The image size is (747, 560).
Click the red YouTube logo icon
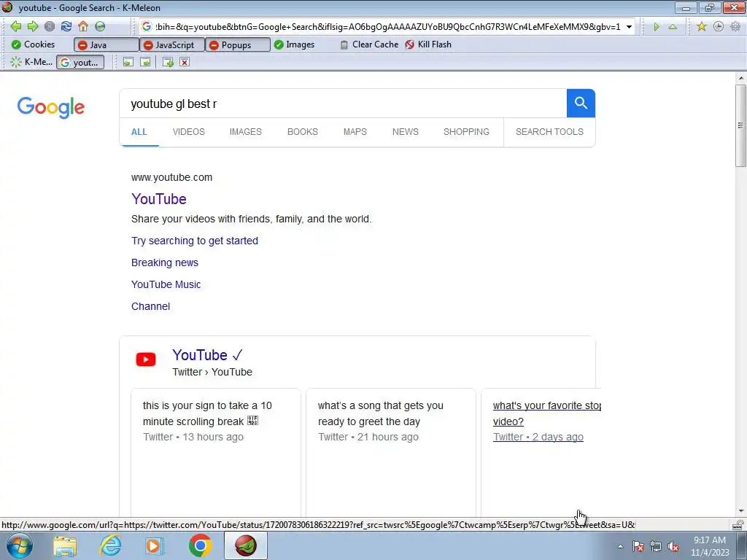coord(146,359)
